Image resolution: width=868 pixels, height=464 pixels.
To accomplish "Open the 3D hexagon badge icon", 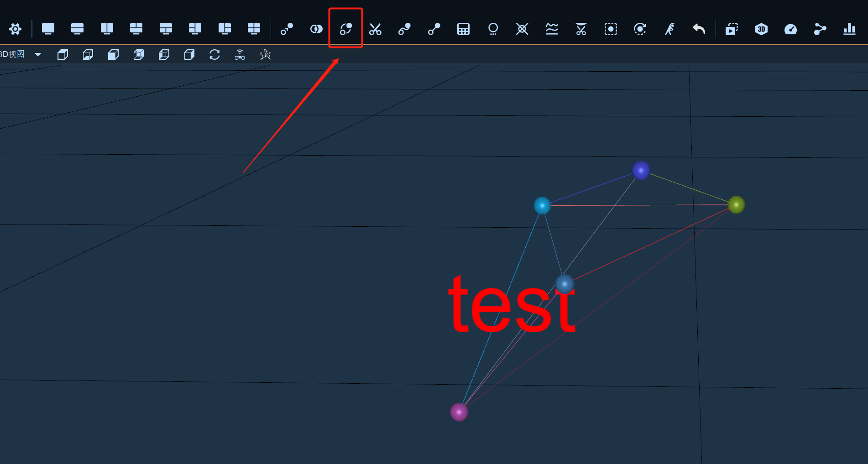I will tap(761, 29).
